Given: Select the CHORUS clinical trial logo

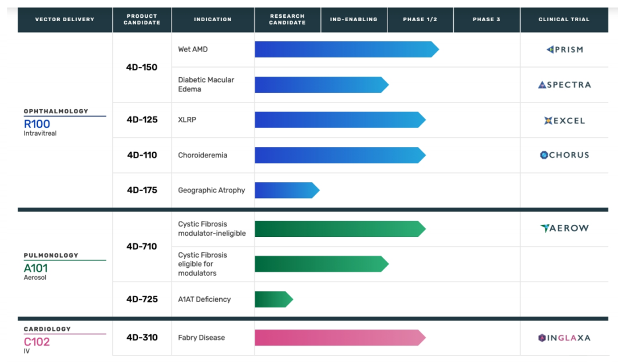Looking at the screenshot, I should click(564, 155).
